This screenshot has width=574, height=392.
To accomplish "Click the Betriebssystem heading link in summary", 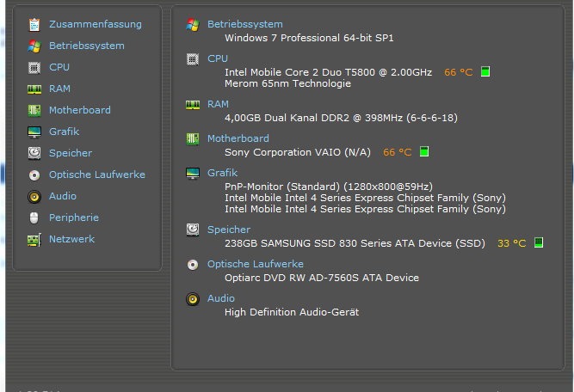I will coord(245,24).
